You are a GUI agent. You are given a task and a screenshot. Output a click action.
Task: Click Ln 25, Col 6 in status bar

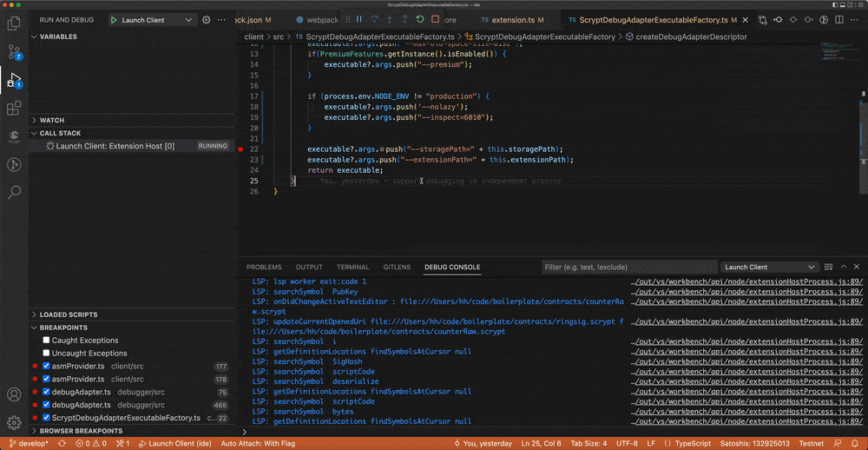pyautogui.click(x=542, y=443)
